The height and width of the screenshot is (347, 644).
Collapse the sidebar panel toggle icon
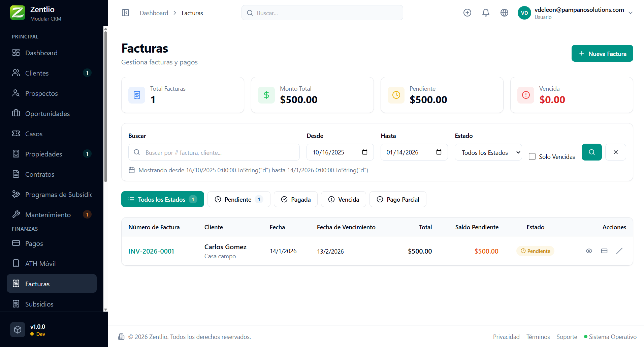[125, 13]
